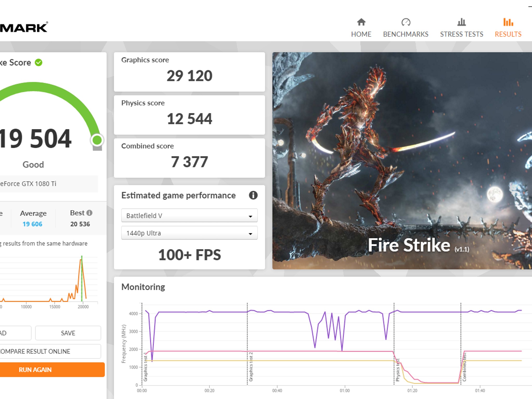Click the Battlefield V dropdown arrow

pyautogui.click(x=250, y=216)
